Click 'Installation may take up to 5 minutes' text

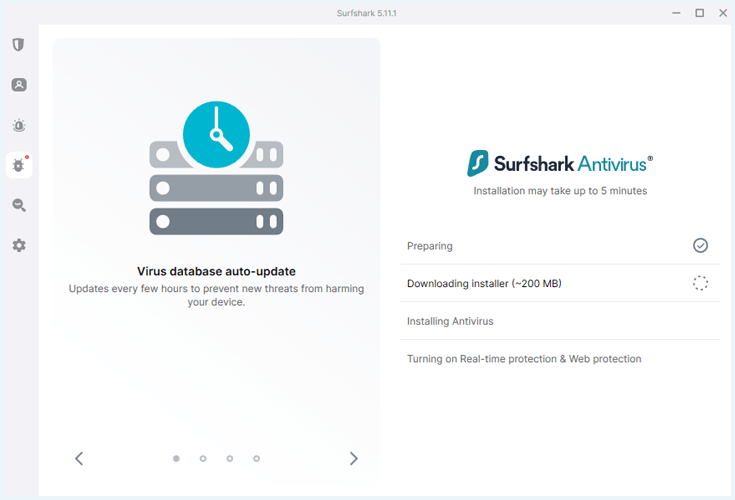[560, 191]
